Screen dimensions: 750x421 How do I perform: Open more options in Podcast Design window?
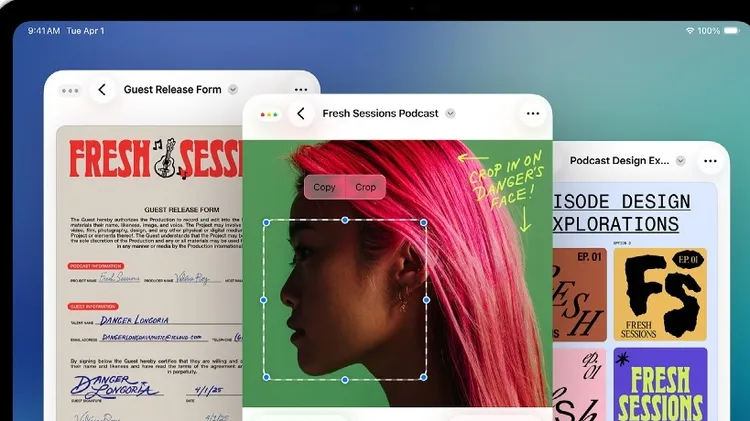[710, 161]
